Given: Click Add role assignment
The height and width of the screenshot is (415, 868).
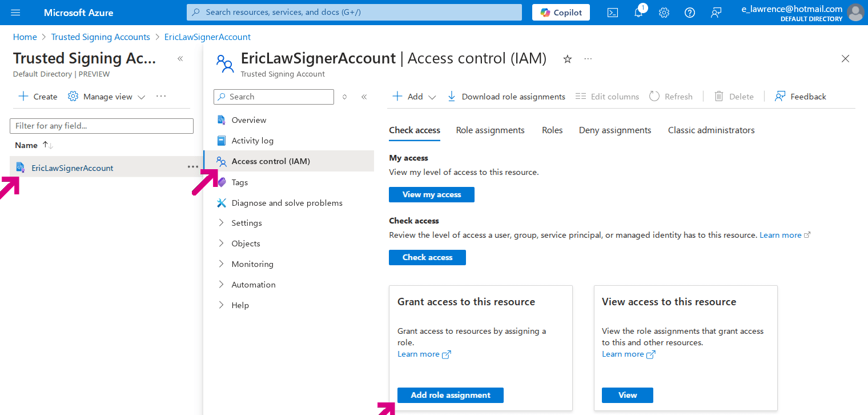Looking at the screenshot, I should [451, 395].
